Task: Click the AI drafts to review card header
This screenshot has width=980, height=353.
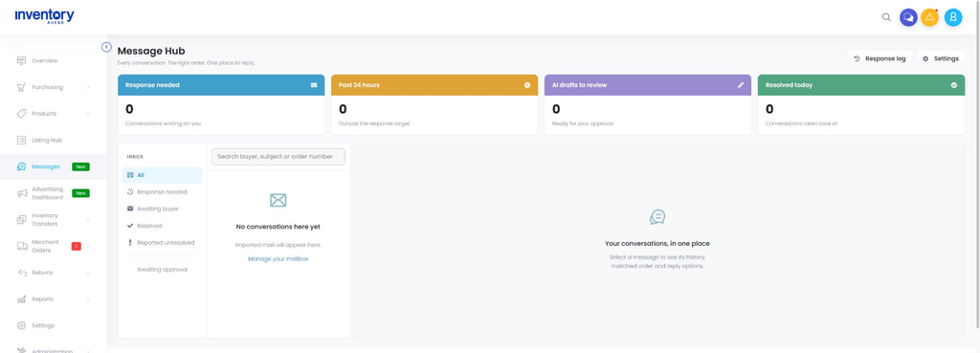Action: tap(648, 85)
